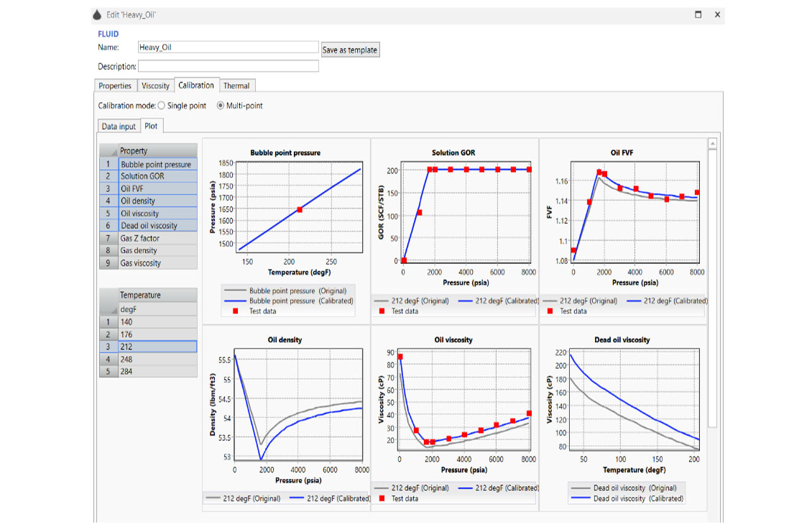The height and width of the screenshot is (525, 812).
Task: Select Single point calibration mode
Action: click(x=161, y=106)
